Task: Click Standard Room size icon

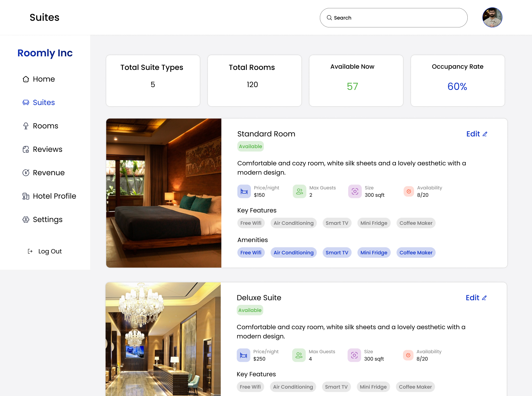Action: [355, 192]
